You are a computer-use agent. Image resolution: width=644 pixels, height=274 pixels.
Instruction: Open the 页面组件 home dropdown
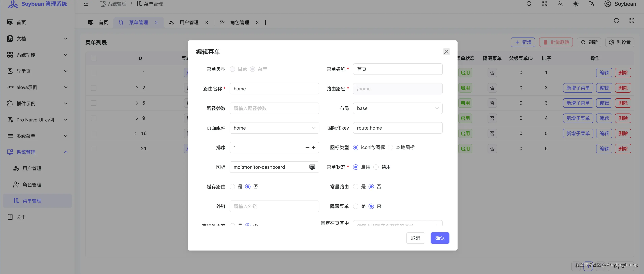(274, 128)
